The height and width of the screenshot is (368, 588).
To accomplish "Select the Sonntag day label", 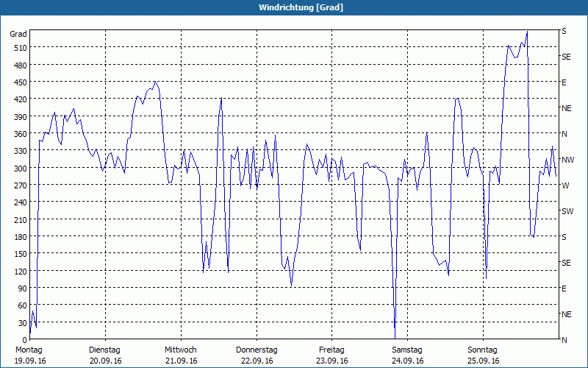I will 482,350.
